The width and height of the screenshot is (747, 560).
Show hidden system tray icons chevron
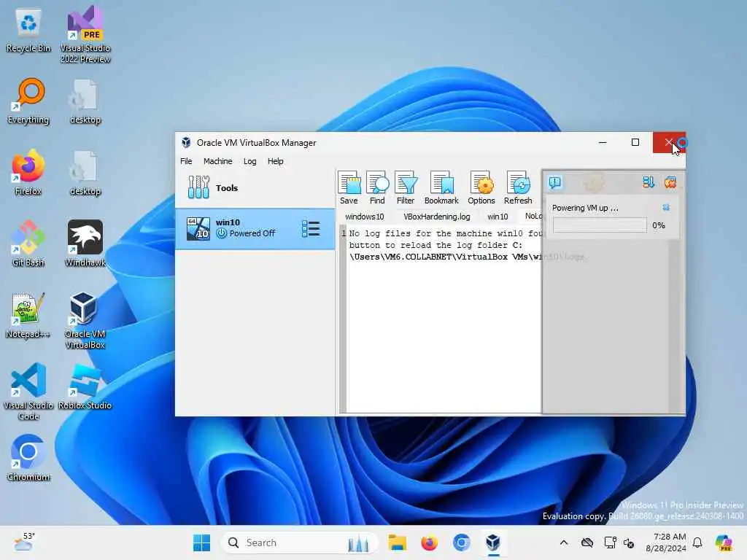564,542
